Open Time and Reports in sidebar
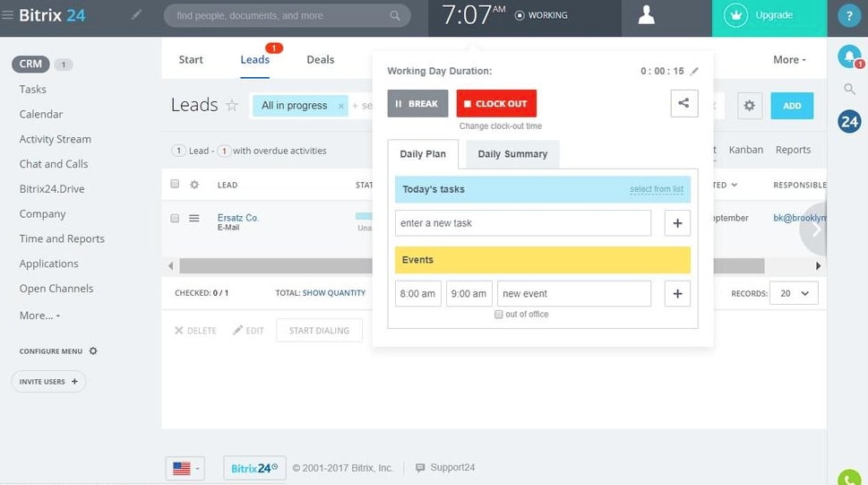The image size is (868, 485). (x=62, y=238)
